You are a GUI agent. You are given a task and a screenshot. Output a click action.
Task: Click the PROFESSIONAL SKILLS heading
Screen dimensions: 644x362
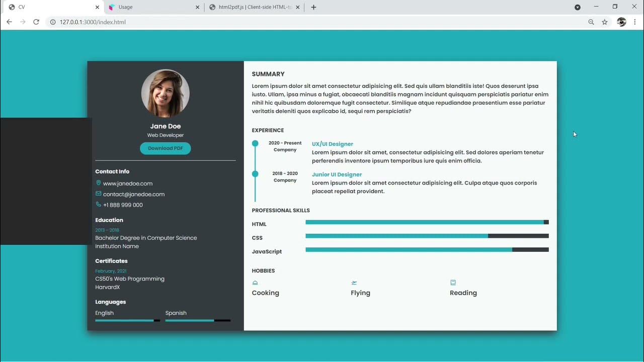(x=281, y=210)
